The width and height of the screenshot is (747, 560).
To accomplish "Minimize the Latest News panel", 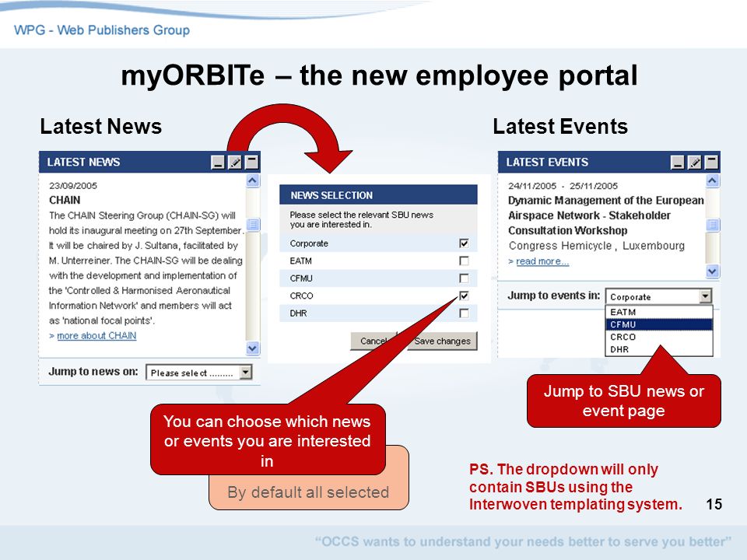I will coord(218,163).
